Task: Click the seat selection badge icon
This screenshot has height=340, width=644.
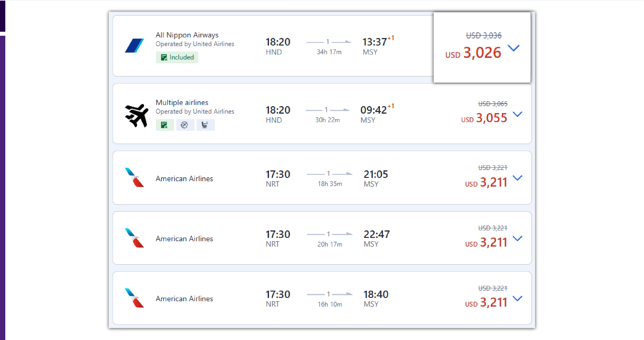Action: coord(205,125)
